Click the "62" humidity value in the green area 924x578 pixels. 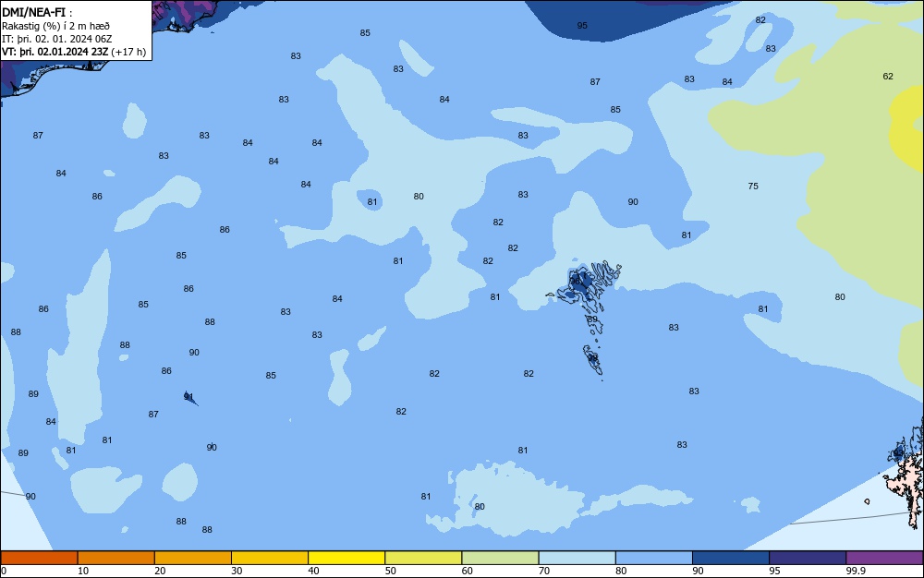(x=888, y=77)
